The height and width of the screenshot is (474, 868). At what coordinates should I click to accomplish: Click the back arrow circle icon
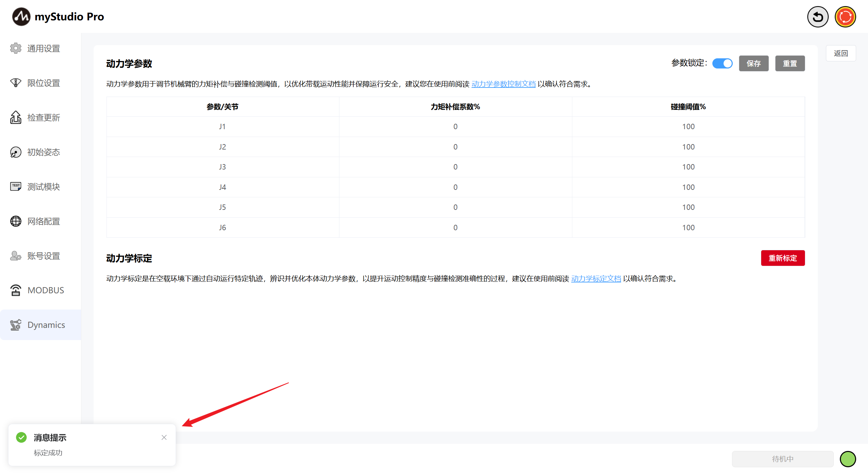(817, 17)
